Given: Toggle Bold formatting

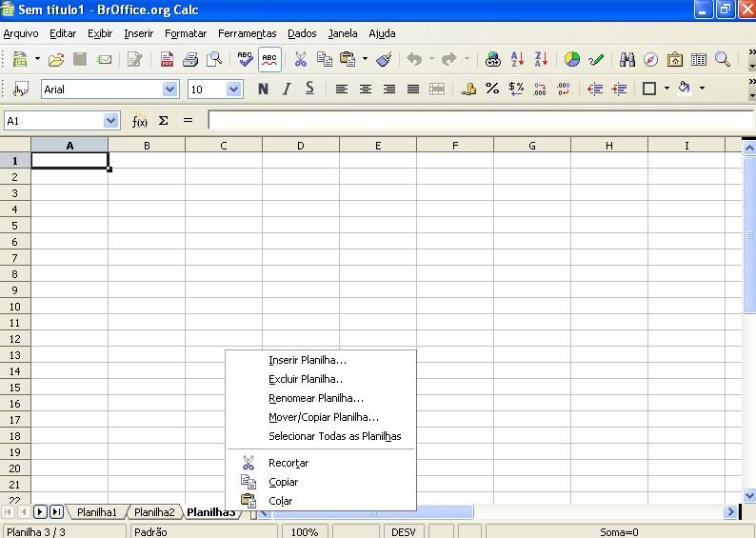Looking at the screenshot, I should click(x=263, y=89).
